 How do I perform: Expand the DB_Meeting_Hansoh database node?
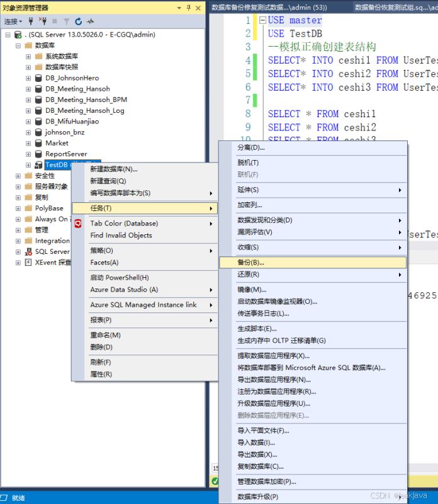[28, 89]
